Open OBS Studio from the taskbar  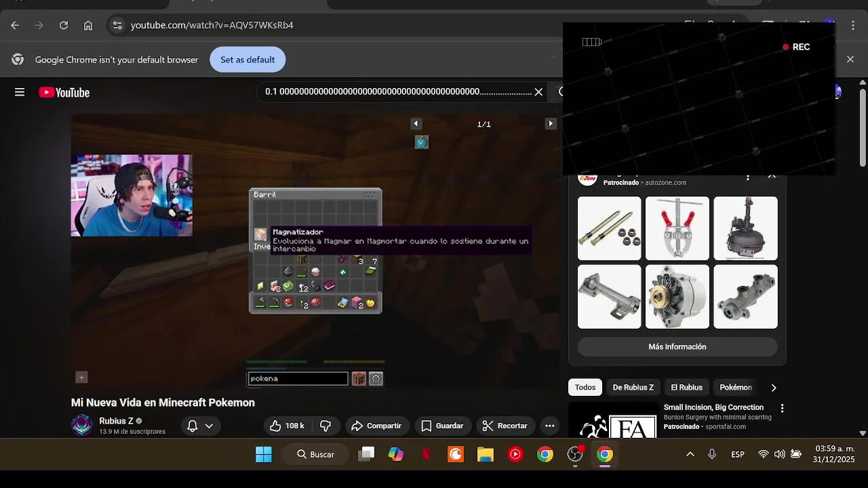point(575,454)
